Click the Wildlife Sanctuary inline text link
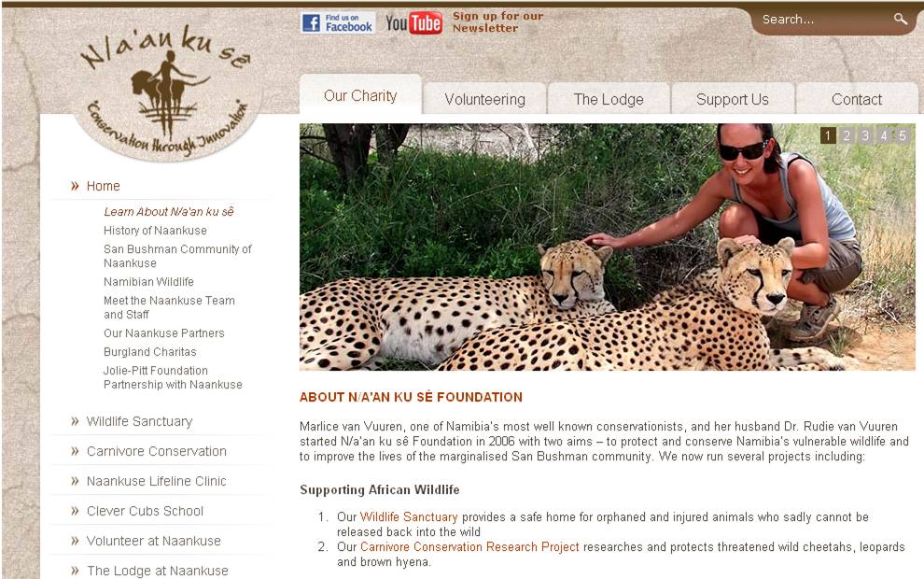 coord(409,517)
